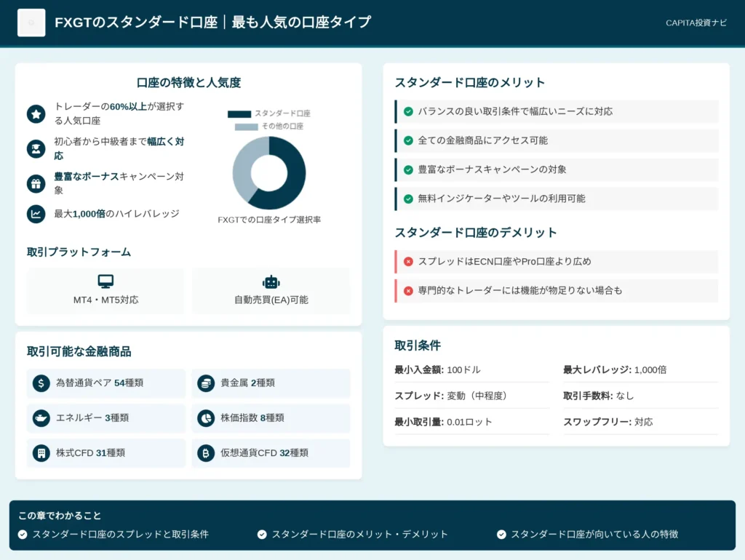Viewport: 745px width, 560px height.
Task: Click the green check beside 全ての金融商品にアクセス可能
Action: (408, 140)
